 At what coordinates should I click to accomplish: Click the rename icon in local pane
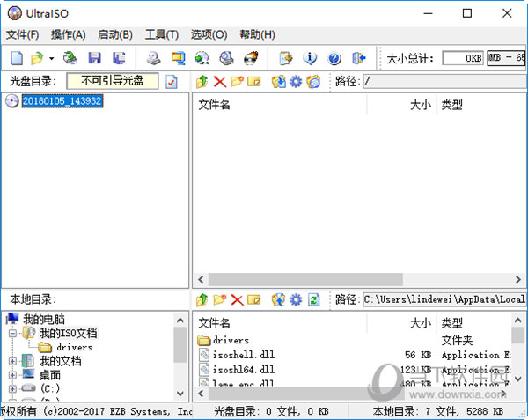[x=254, y=299]
